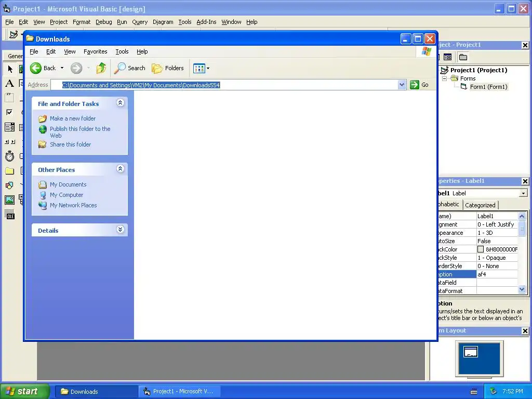Open File menu in Downloads window
The height and width of the screenshot is (399, 532).
point(34,51)
